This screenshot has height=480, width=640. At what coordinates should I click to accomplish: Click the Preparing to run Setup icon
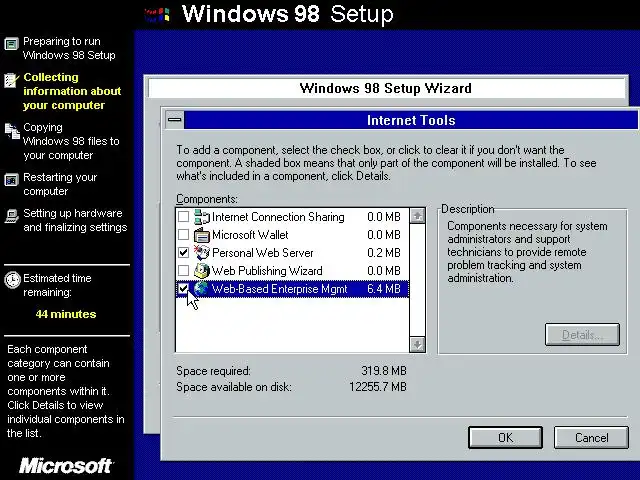pyautogui.click(x=11, y=44)
